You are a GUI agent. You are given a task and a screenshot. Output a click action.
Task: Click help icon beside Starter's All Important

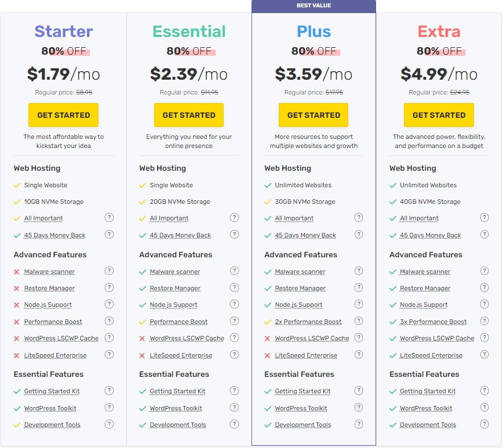(109, 217)
